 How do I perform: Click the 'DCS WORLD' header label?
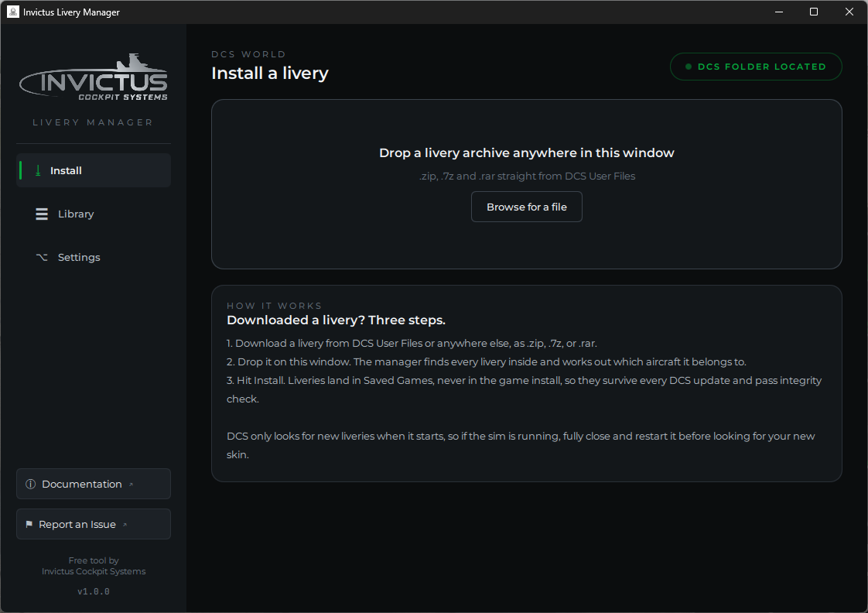(x=248, y=54)
